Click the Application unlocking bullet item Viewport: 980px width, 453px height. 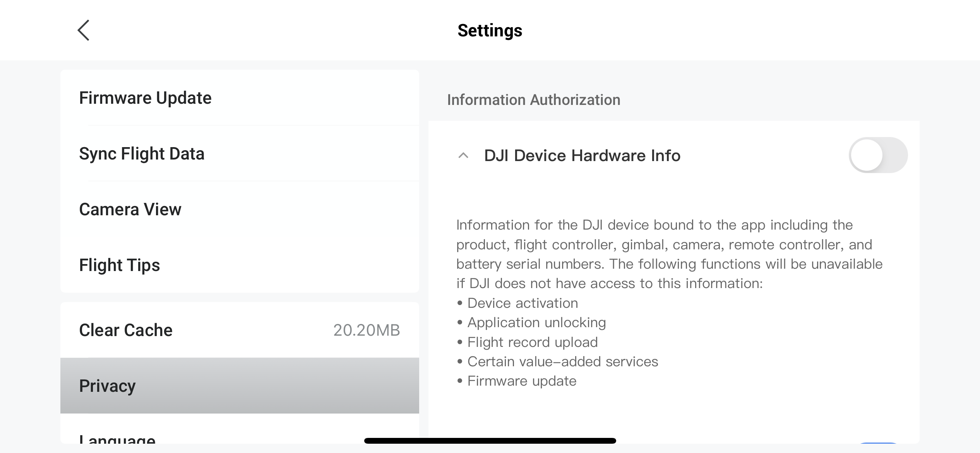(536, 323)
